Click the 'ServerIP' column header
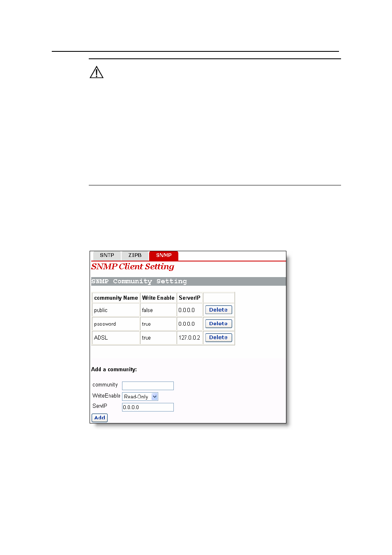Screen dimensions: 392x555 (x=189, y=298)
